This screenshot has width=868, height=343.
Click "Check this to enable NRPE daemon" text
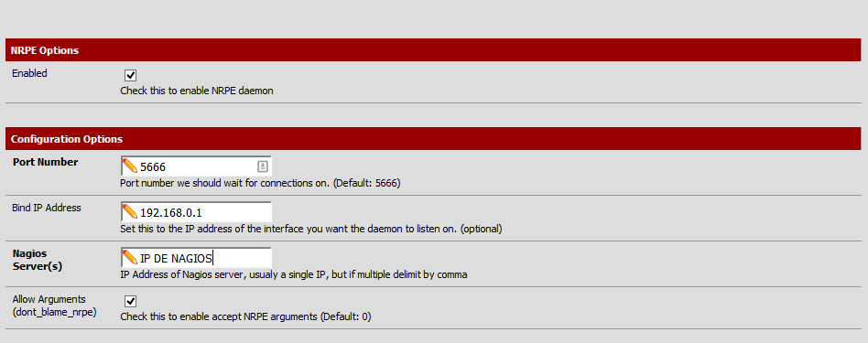[197, 91]
